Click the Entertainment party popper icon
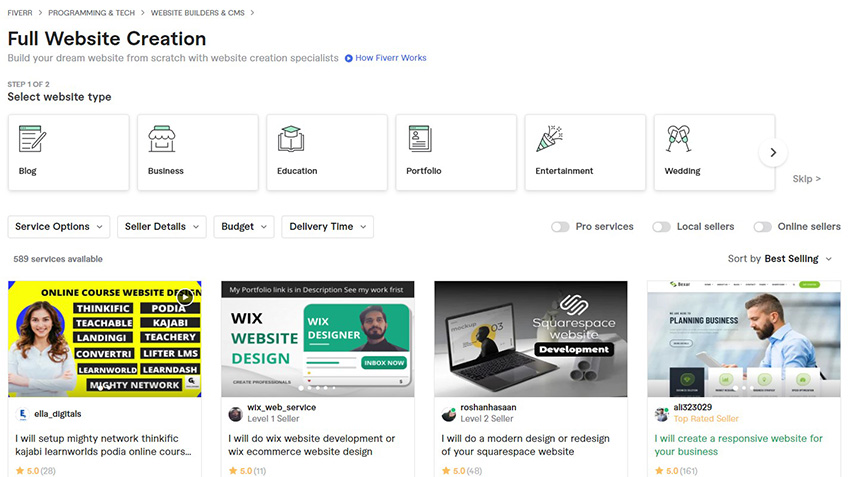The width and height of the screenshot is (850, 477). coord(549,139)
